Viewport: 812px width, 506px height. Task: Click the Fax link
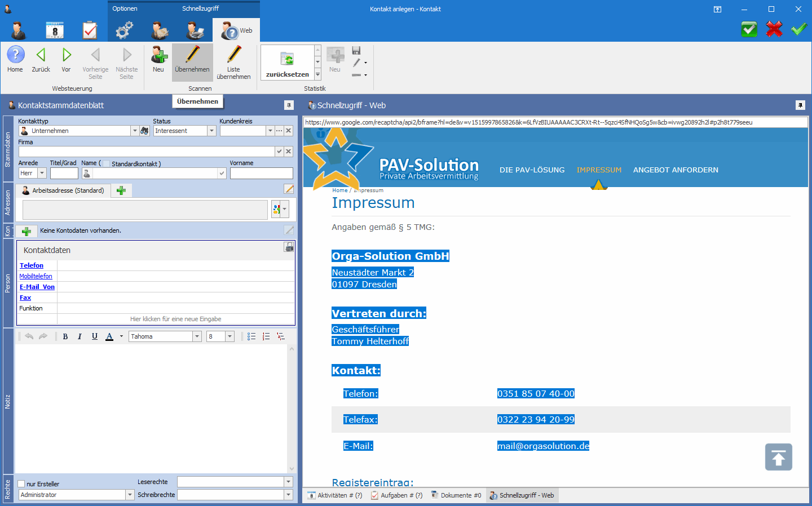25,298
